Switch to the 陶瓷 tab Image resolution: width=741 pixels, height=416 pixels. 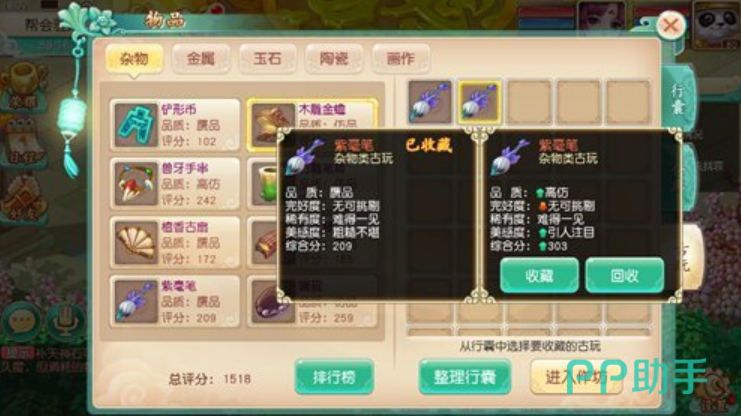tap(334, 59)
